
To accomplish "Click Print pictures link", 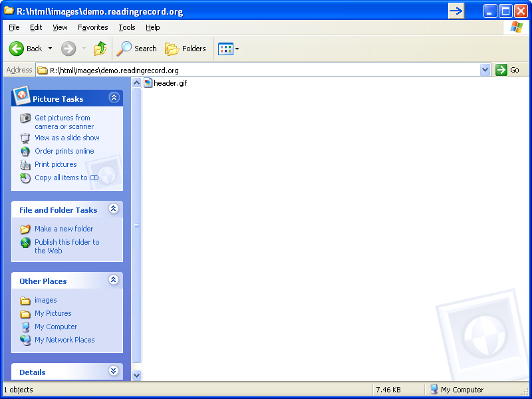I will tap(56, 164).
